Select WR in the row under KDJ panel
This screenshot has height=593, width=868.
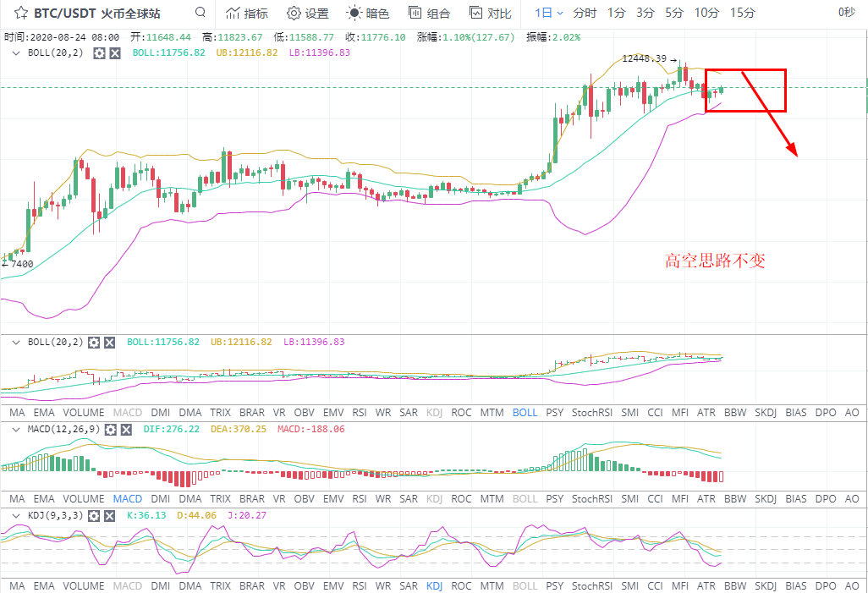pos(383,585)
